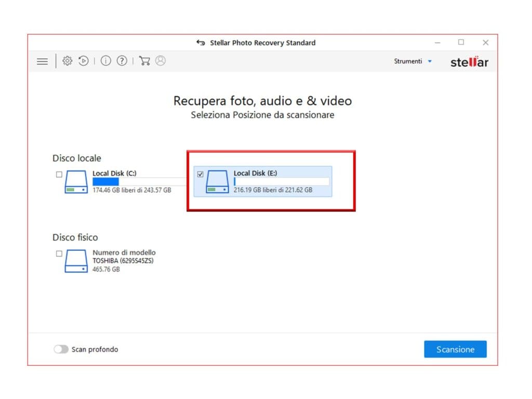Uncheck the Local Disk (E:) checkbox
Image resolution: width=532 pixels, height=399 pixels.
tap(200, 175)
